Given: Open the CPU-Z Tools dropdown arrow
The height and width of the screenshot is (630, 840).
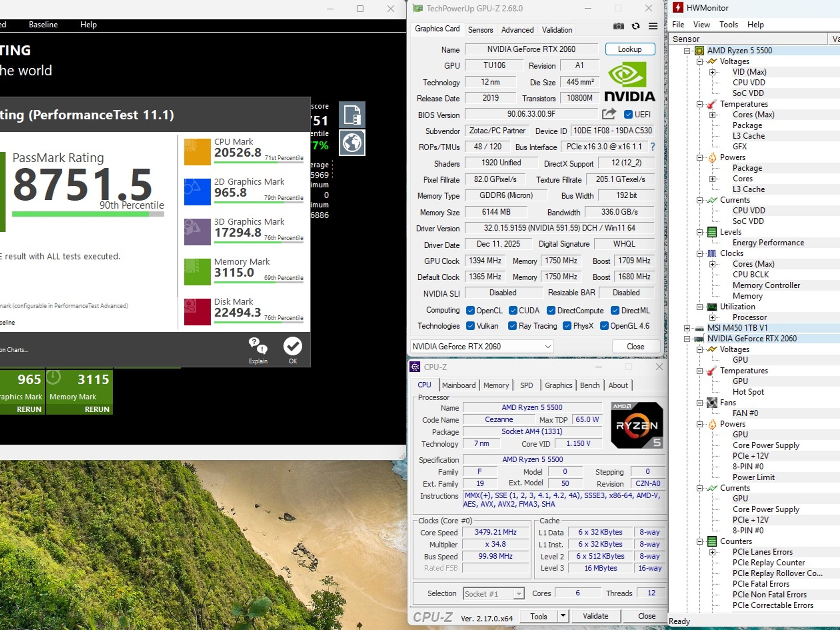Looking at the screenshot, I should coord(563,616).
